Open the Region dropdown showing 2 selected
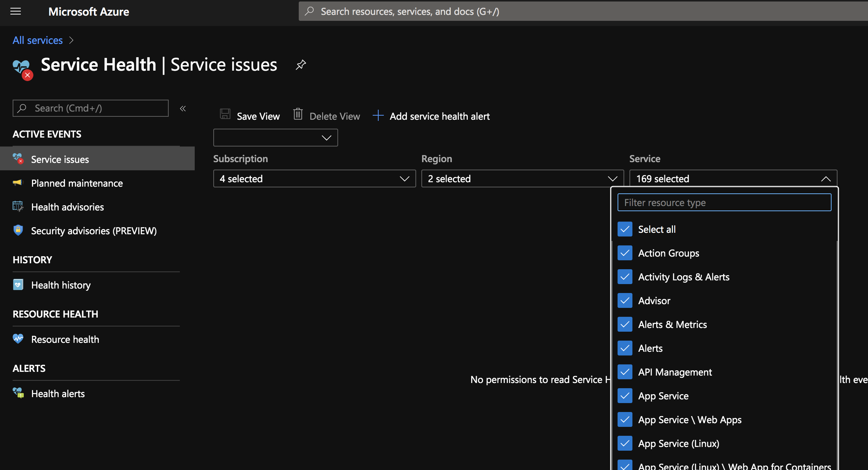The width and height of the screenshot is (868, 470). coord(522,178)
